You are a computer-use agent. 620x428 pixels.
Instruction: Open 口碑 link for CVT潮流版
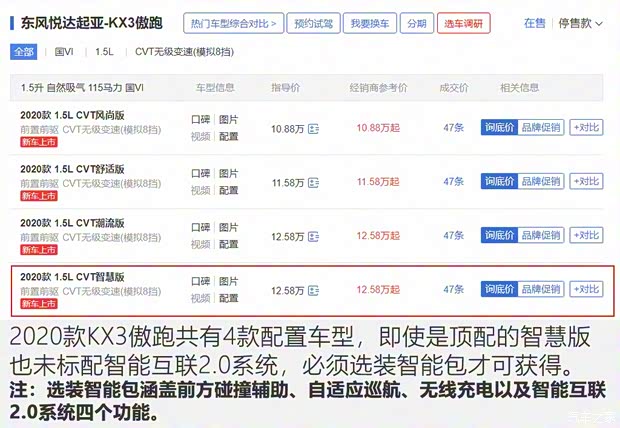click(200, 227)
